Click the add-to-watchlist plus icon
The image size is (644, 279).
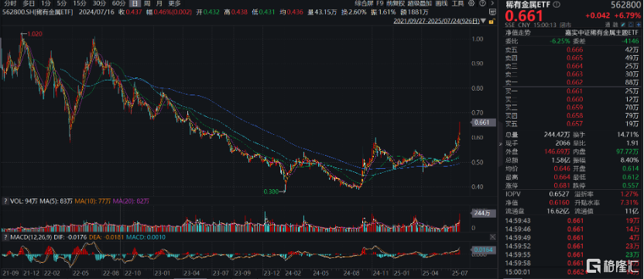click(639, 25)
